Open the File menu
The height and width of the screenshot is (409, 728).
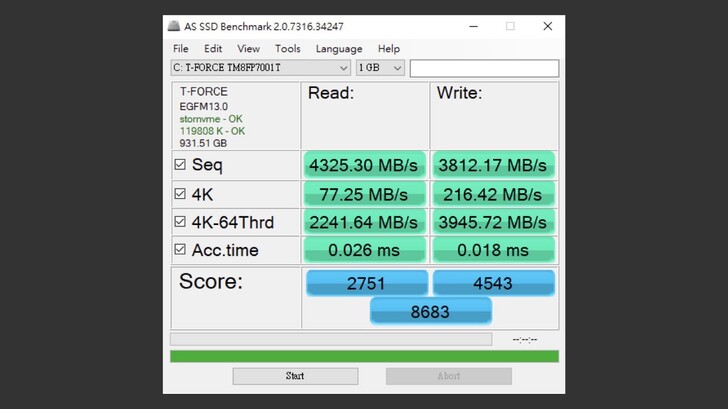[x=181, y=49]
